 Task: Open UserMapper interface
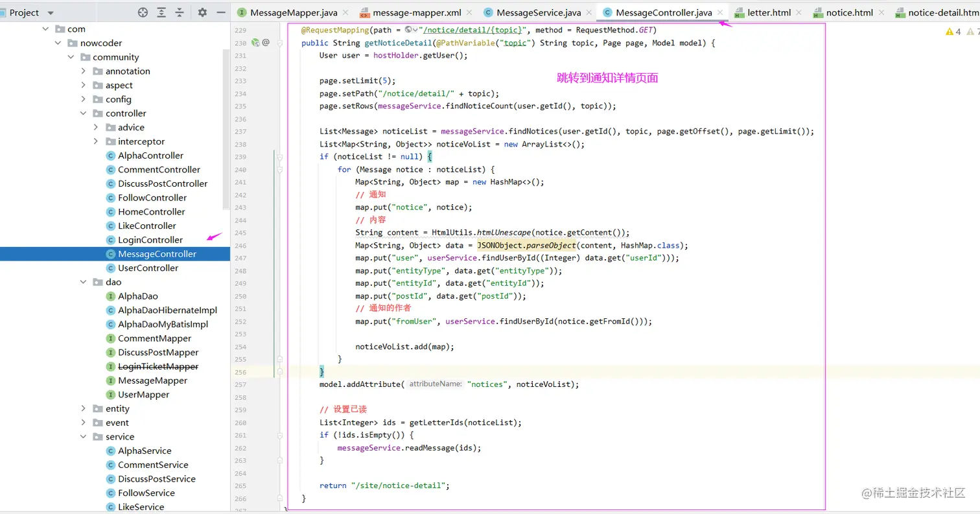[143, 395]
